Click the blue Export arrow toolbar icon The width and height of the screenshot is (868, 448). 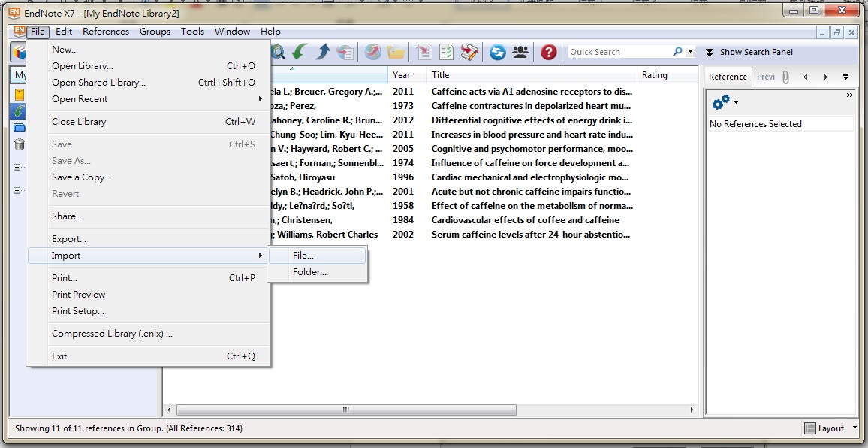(x=322, y=52)
